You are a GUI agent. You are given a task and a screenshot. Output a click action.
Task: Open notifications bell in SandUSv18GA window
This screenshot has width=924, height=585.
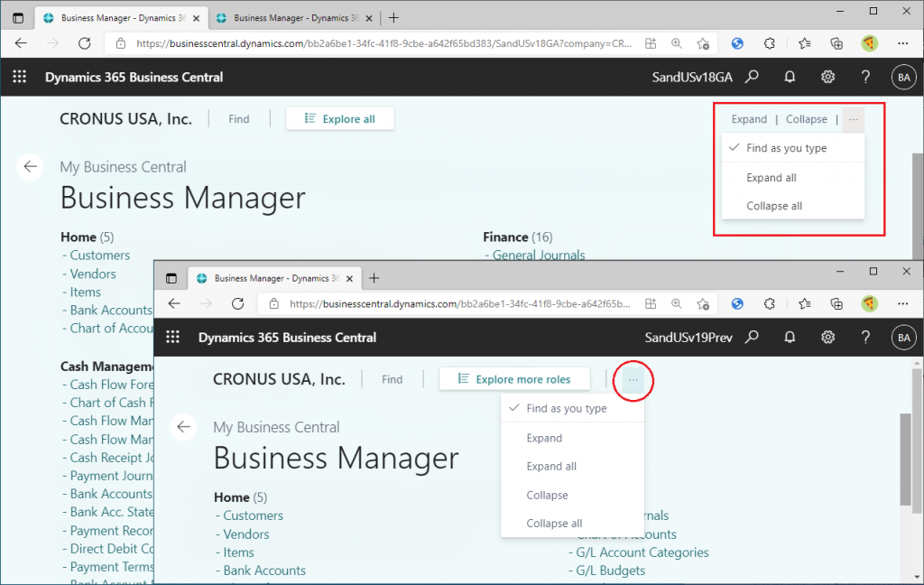[790, 77]
